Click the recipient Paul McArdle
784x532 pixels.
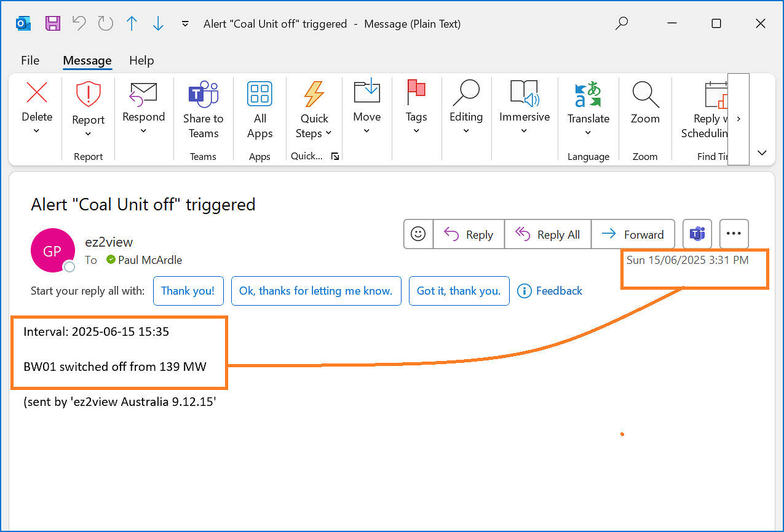[x=150, y=260]
